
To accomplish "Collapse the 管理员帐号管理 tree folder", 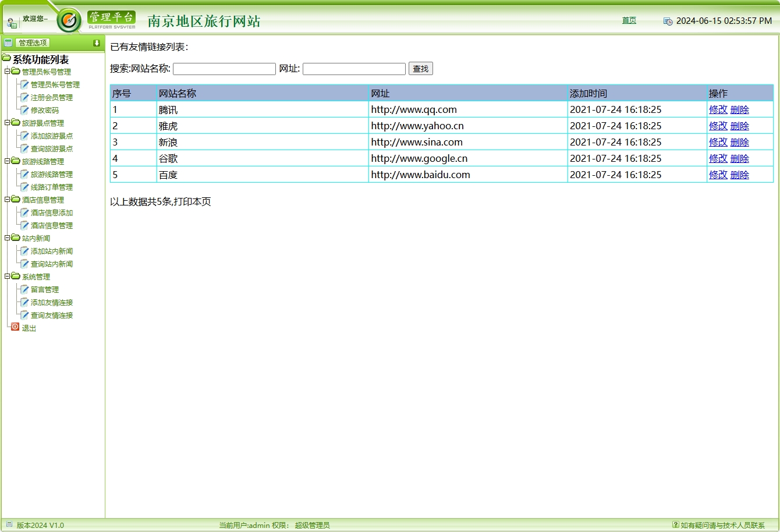I will pyautogui.click(x=8, y=72).
